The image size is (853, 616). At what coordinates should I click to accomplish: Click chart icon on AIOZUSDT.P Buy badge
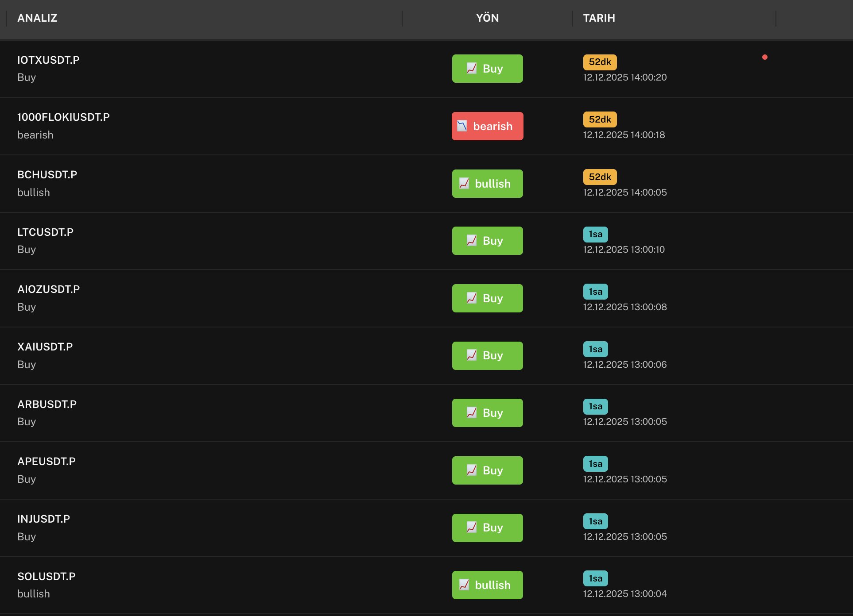(472, 298)
